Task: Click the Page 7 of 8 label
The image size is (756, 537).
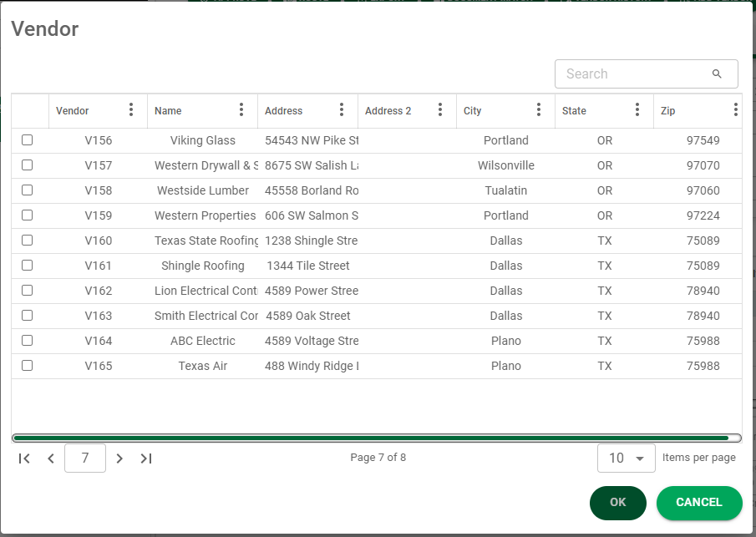Action: pyautogui.click(x=378, y=458)
